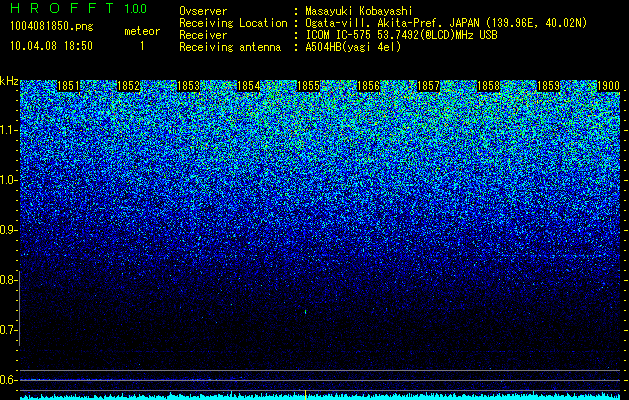This screenshot has width=629, height=400.
Task: Click the 0.8 frequency axis label
Action: pyautogui.click(x=8, y=280)
